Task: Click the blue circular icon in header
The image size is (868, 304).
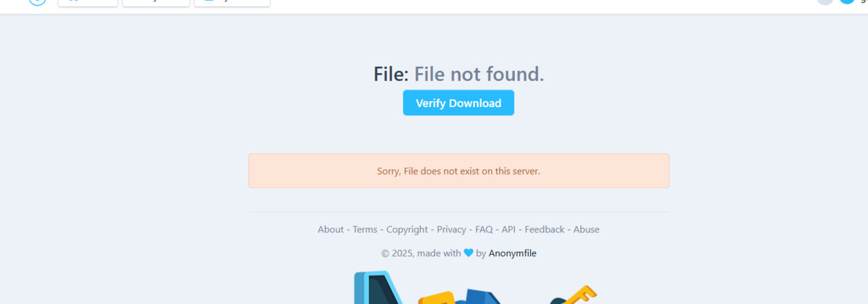Action: pyautogui.click(x=847, y=1)
